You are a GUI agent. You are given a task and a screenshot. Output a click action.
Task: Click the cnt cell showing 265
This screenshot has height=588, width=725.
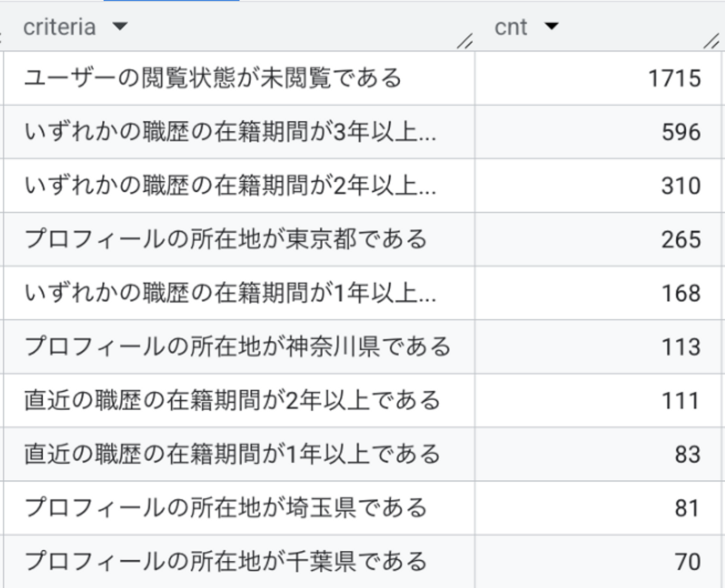[x=681, y=239]
